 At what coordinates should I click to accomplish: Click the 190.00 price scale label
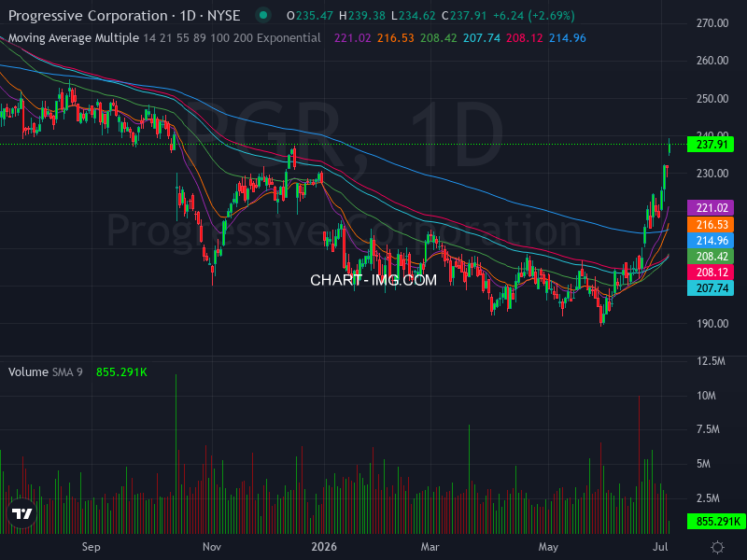coord(712,324)
